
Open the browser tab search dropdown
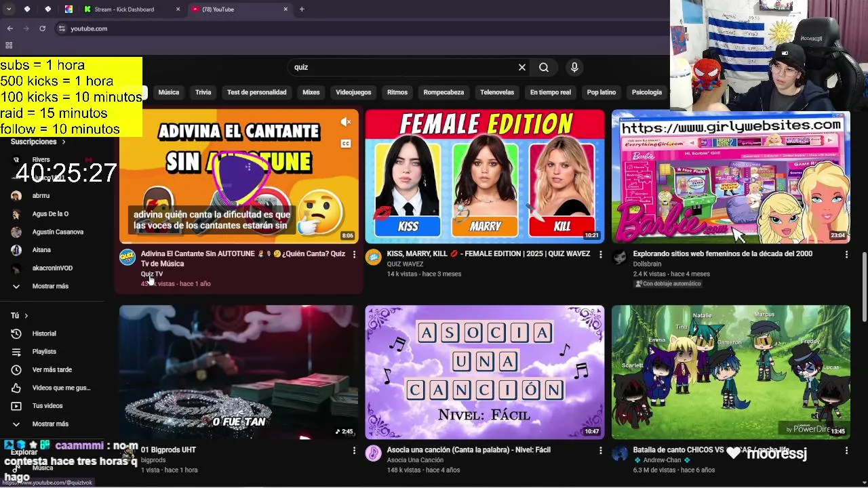(x=9, y=9)
